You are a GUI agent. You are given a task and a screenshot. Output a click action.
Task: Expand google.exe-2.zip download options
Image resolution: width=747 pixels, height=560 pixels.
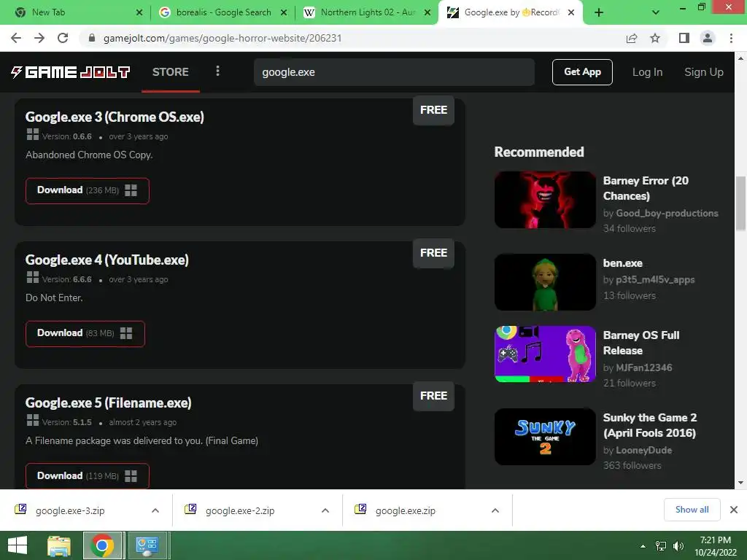[x=325, y=510]
